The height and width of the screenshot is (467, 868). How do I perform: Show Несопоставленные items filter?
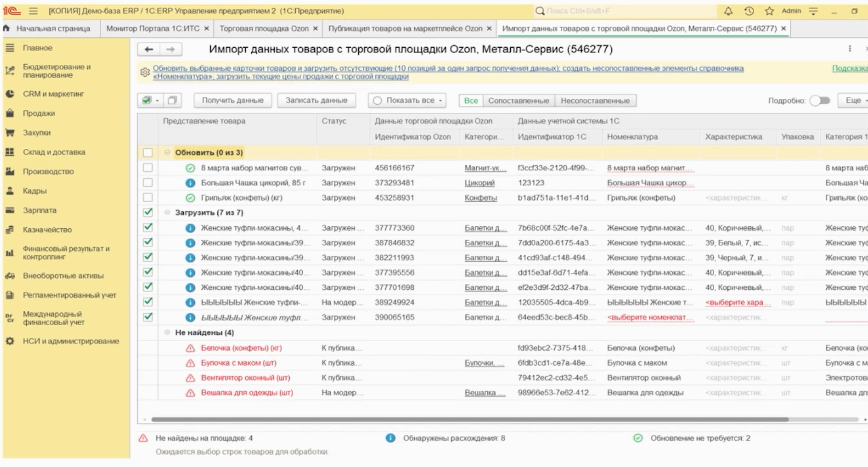coord(595,101)
